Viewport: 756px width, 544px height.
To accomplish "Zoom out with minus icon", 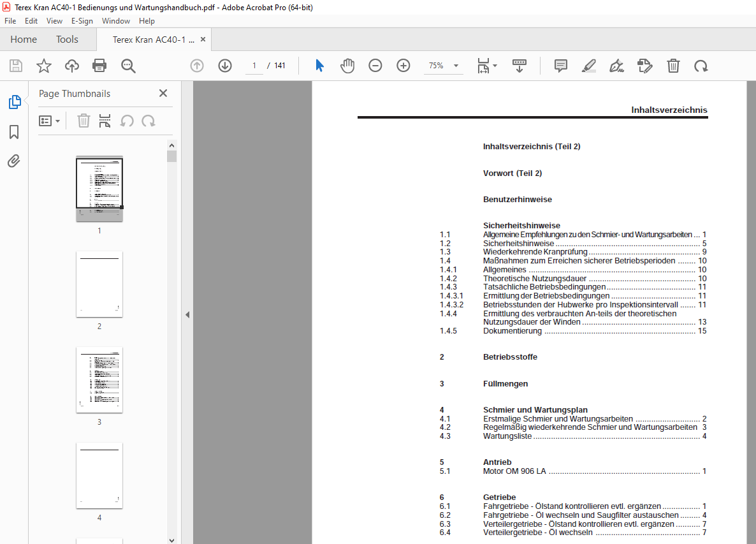I will coord(375,66).
